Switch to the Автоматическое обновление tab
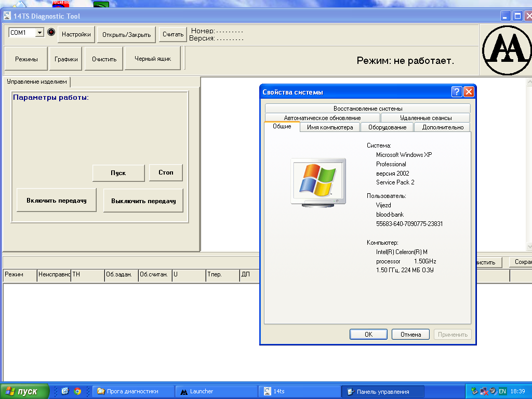This screenshot has height=399, width=532. (322, 118)
